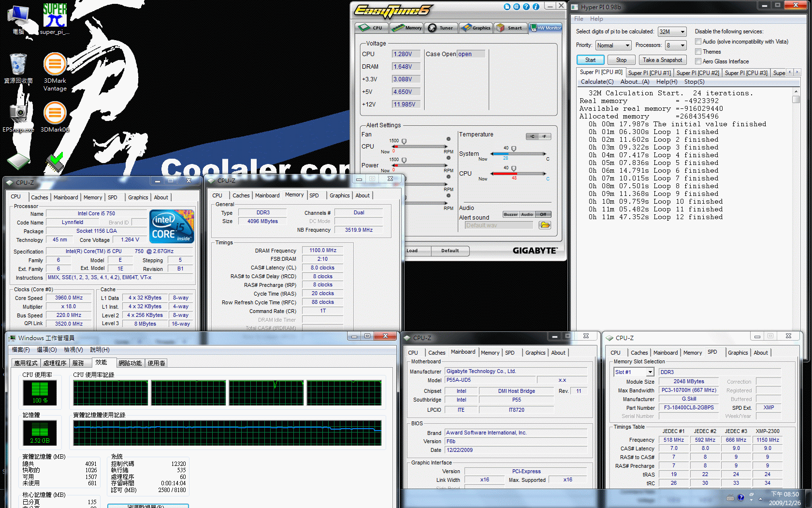812x508 pixels.
Task: Click the tray keyboard input icon
Action: (x=730, y=498)
